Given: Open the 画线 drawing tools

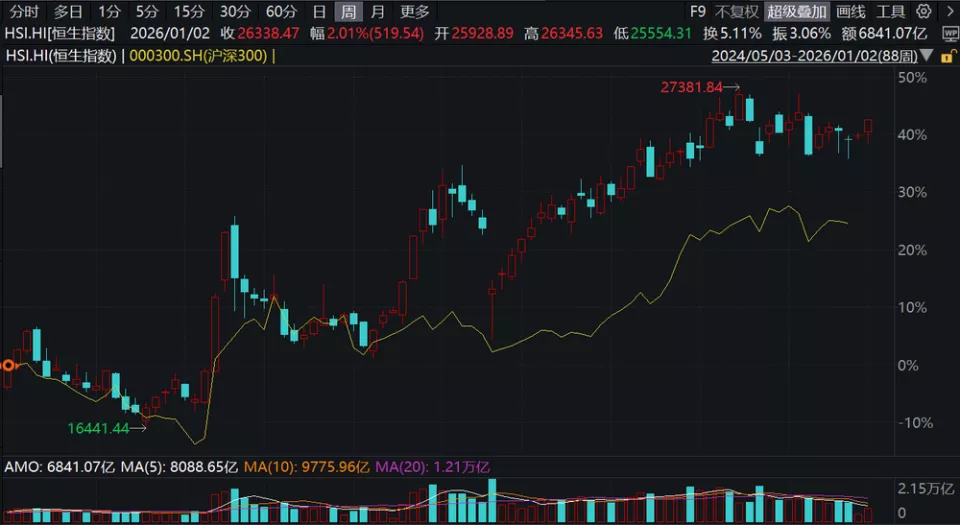Looking at the screenshot, I should click(850, 12).
